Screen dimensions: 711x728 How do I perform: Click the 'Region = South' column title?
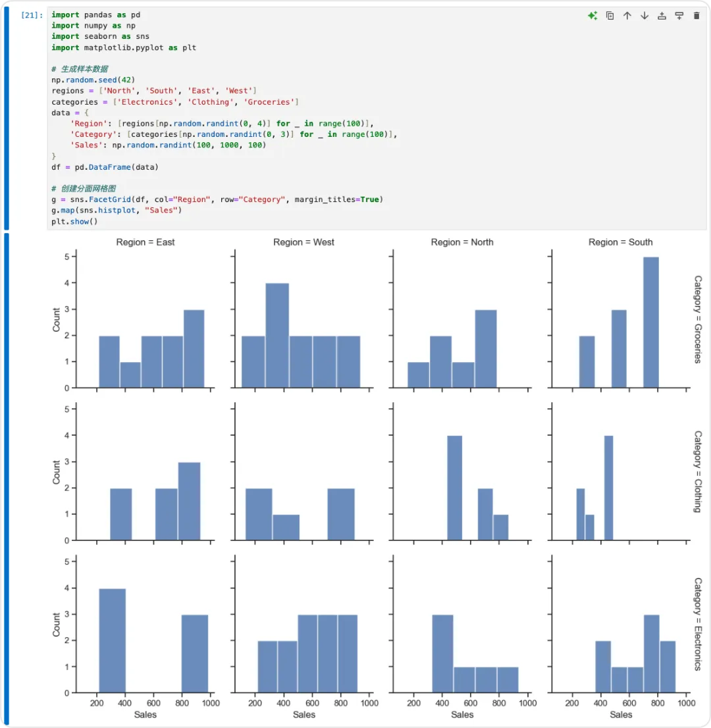coord(620,242)
